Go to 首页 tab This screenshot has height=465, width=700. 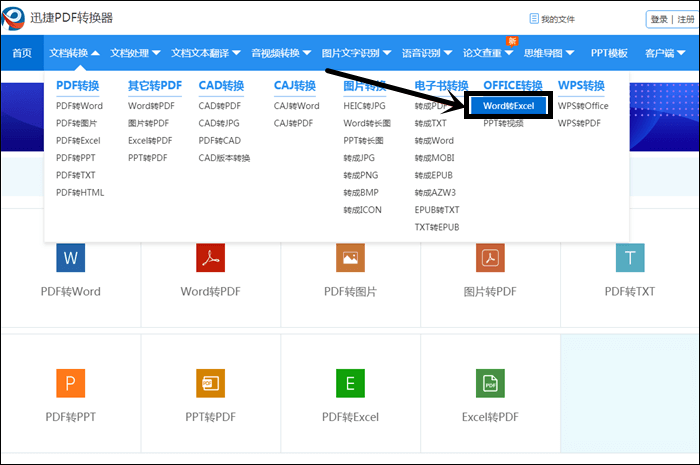22,53
